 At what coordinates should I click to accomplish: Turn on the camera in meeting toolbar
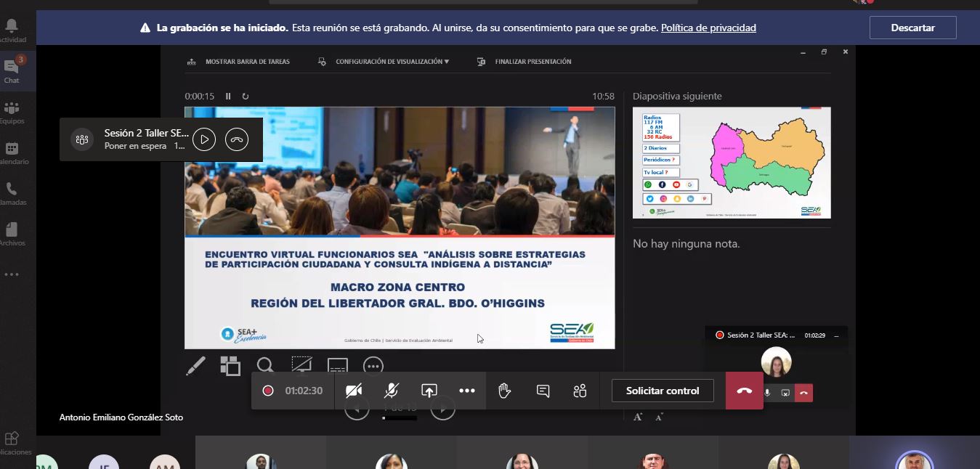tap(354, 391)
